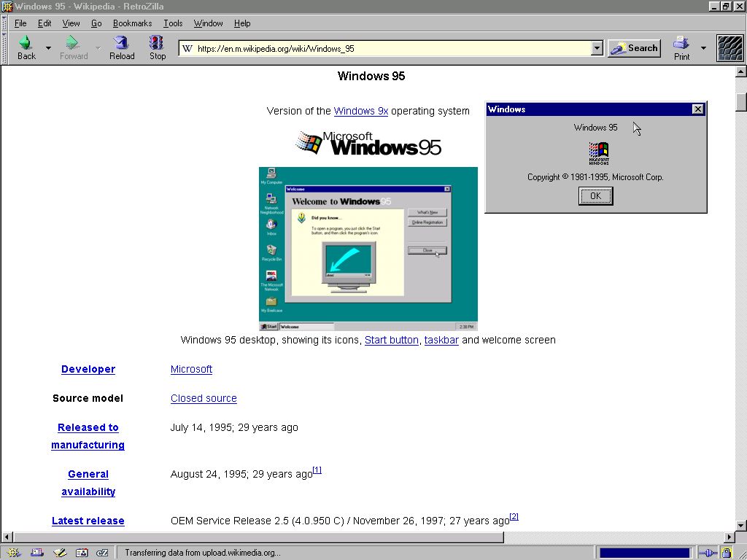Screen dimensions: 747x560
Task: Expand the Print options dropdown arrow
Action: (703, 48)
